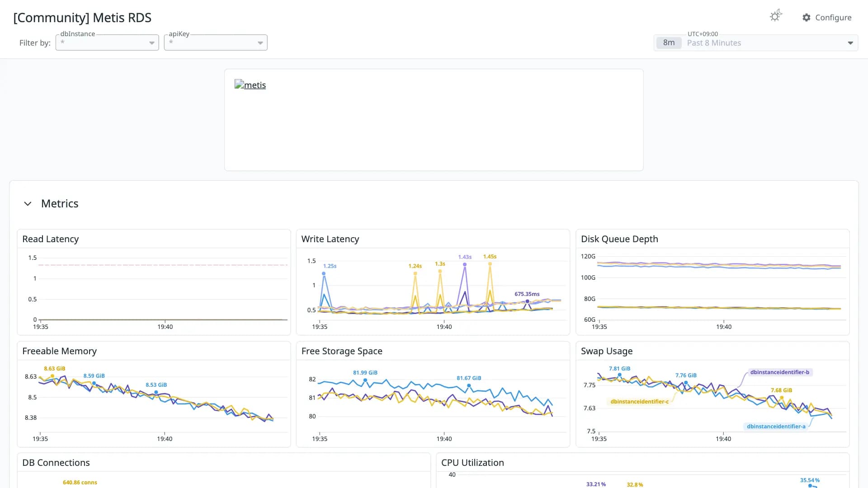This screenshot has width=868, height=488.
Task: Click the 675.35ms point in Write Latency
Action: click(527, 301)
